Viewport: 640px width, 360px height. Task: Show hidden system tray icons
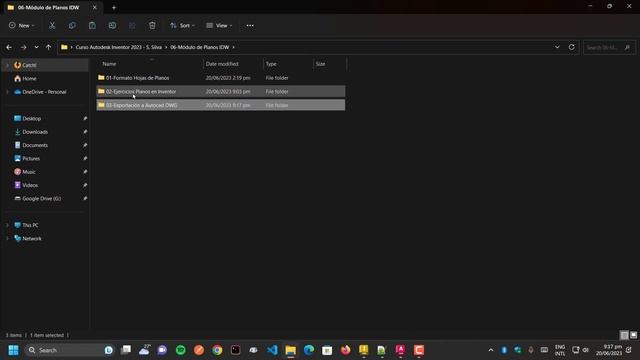coord(491,350)
